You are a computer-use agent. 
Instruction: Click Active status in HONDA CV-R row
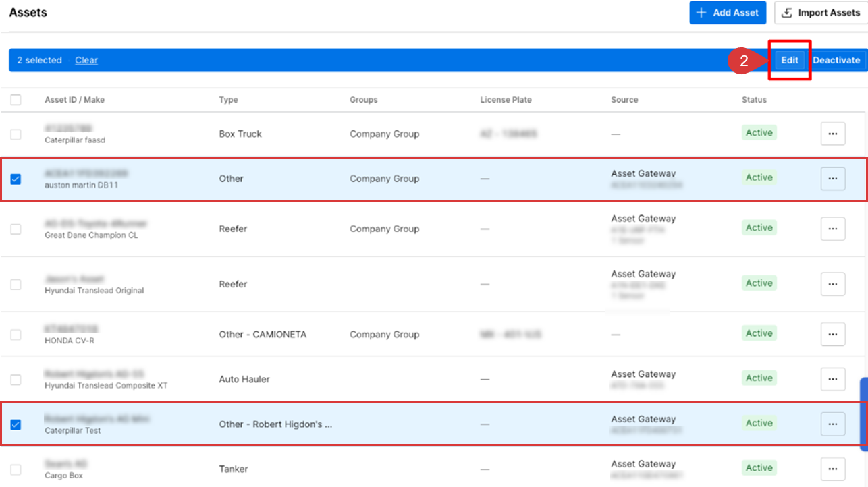(759, 333)
